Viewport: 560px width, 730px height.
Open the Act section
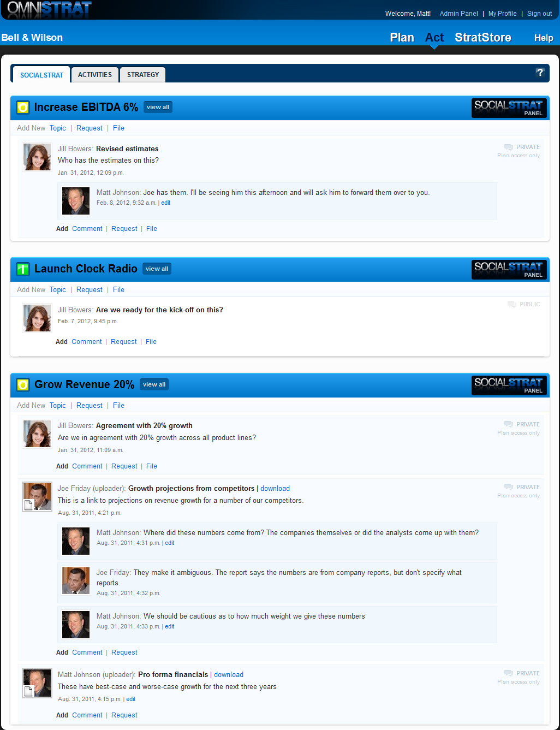[434, 37]
